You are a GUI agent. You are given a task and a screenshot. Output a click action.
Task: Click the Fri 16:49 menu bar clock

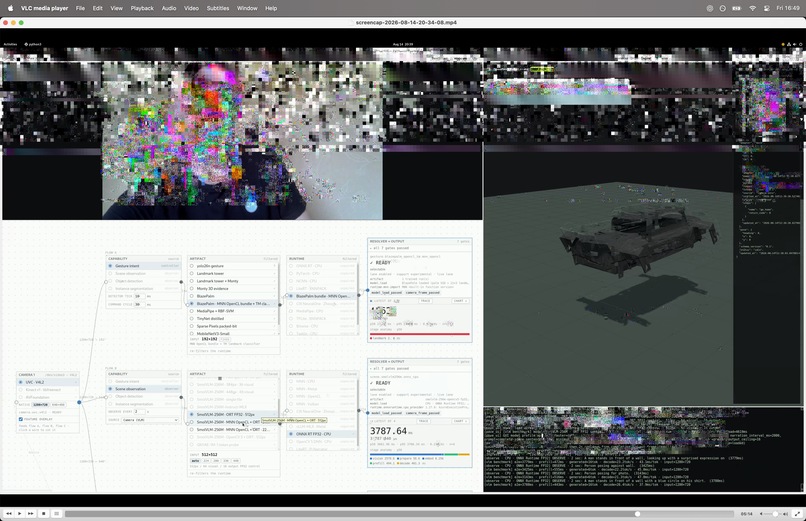(788, 8)
